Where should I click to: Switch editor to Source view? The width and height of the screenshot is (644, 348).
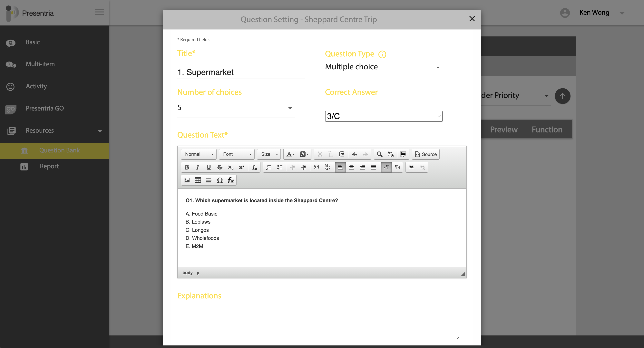tap(426, 154)
